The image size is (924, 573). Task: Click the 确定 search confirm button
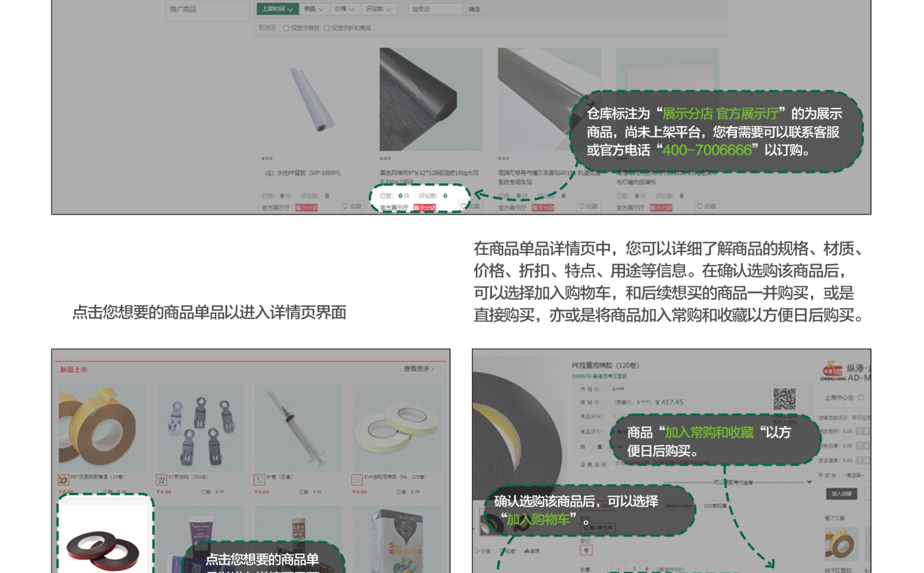click(474, 9)
